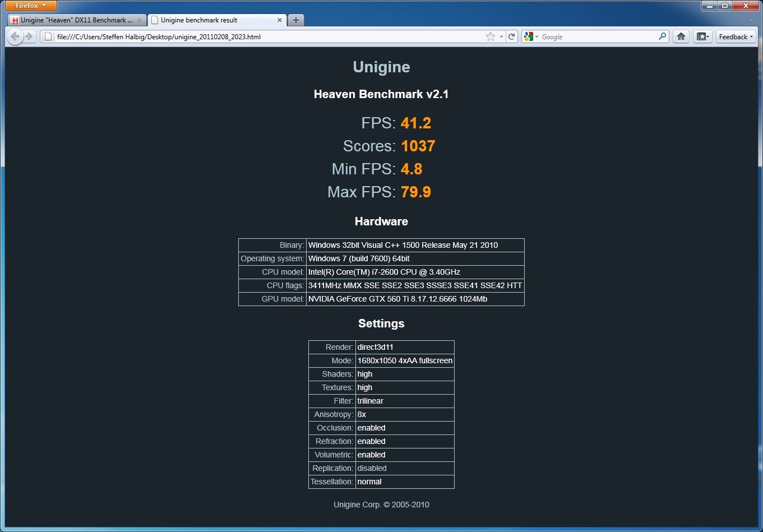763x532 pixels.
Task: Click the Unigine Corp. © 2005-2010 footer
Action: (x=381, y=505)
